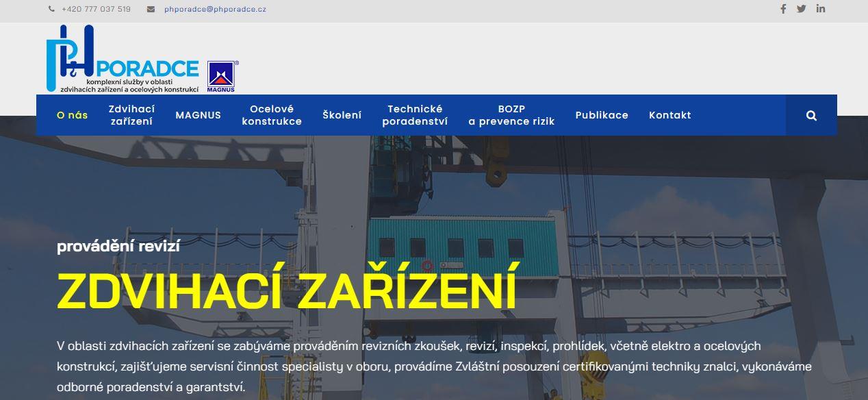Click the MAGNUS logo badge
The image size is (868, 400).
(221, 76)
